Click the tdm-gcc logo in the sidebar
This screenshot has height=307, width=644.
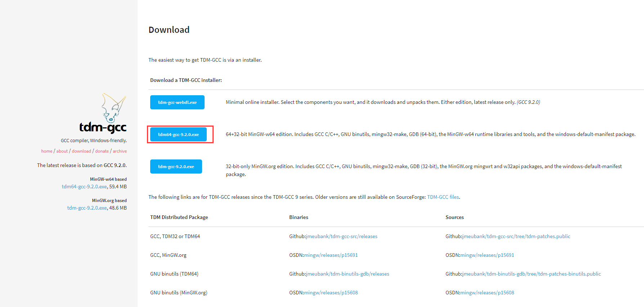click(103, 113)
